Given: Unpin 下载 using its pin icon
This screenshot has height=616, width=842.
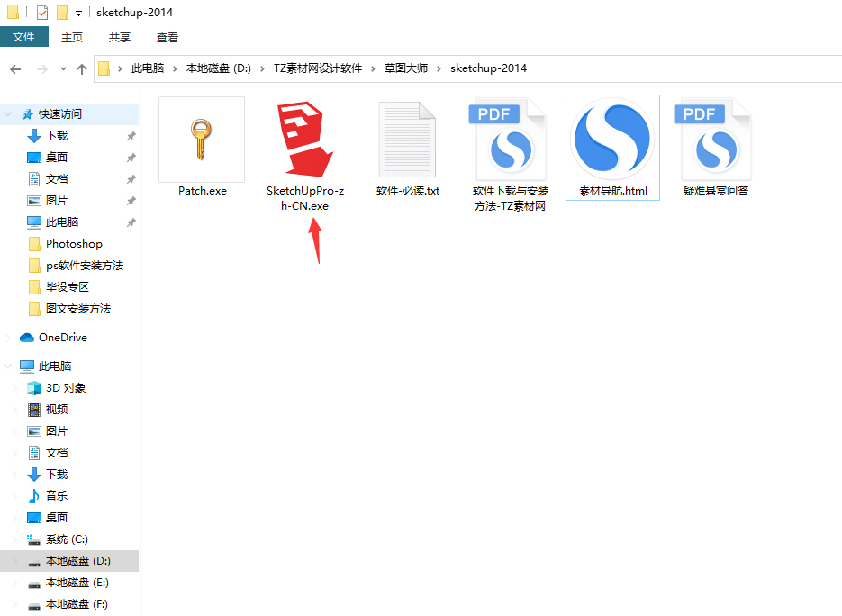Looking at the screenshot, I should click(131, 136).
